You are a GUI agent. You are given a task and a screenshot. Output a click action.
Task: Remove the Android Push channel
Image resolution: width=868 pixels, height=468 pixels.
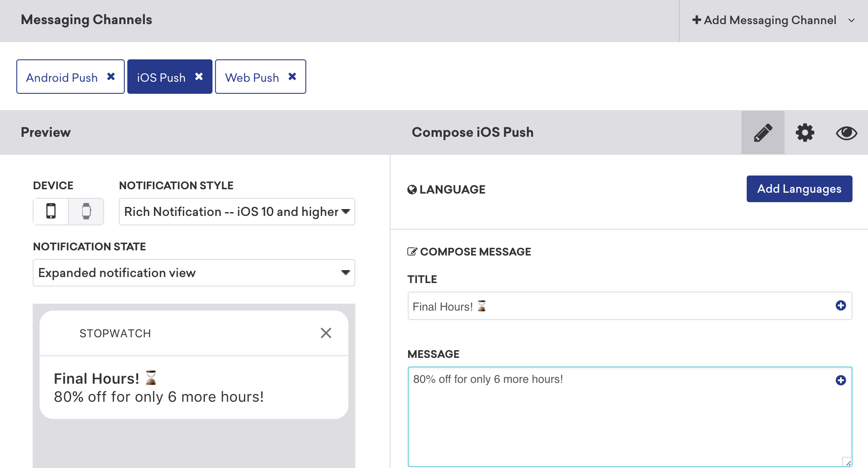tap(111, 77)
